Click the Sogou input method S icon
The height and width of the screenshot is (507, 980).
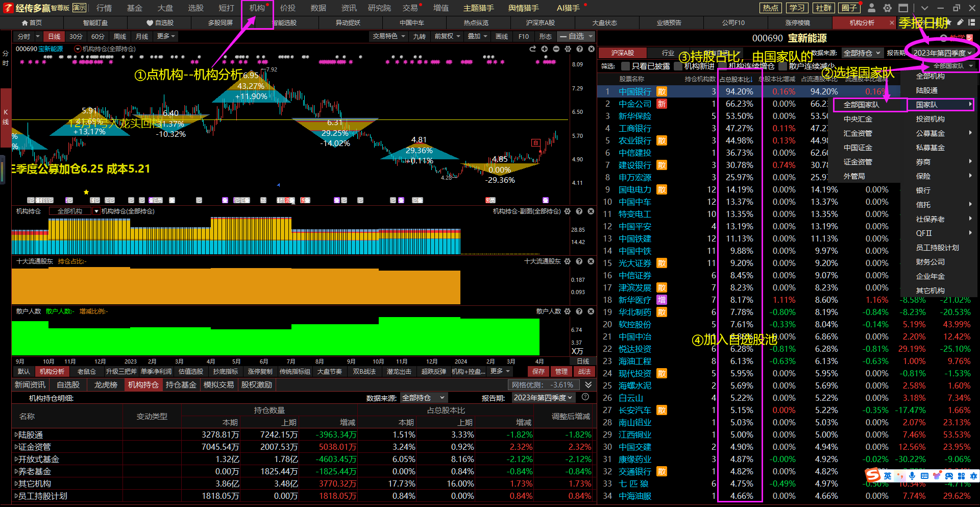[x=873, y=475]
